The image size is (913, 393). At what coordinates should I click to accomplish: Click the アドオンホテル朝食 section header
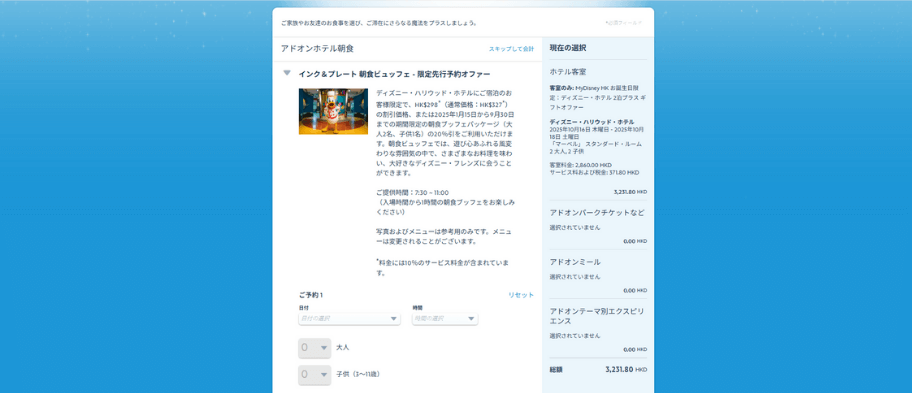(x=317, y=49)
